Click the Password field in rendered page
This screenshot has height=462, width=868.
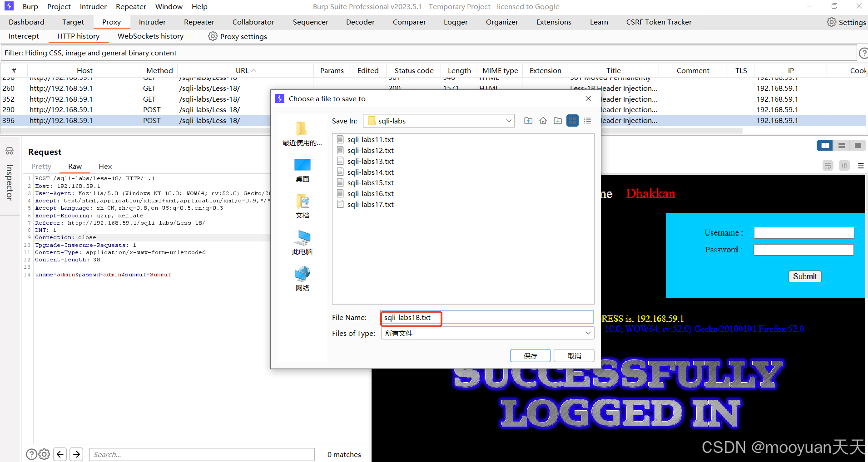point(804,250)
